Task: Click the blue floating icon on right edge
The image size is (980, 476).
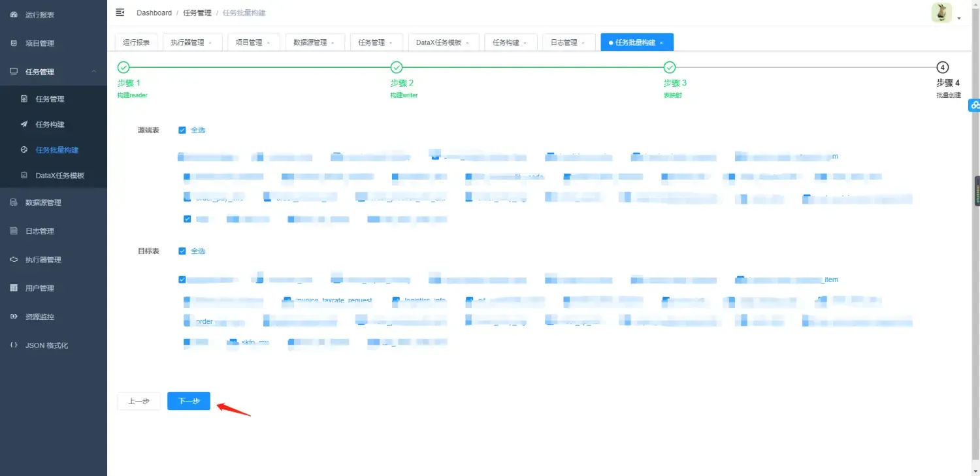Action: click(x=975, y=105)
